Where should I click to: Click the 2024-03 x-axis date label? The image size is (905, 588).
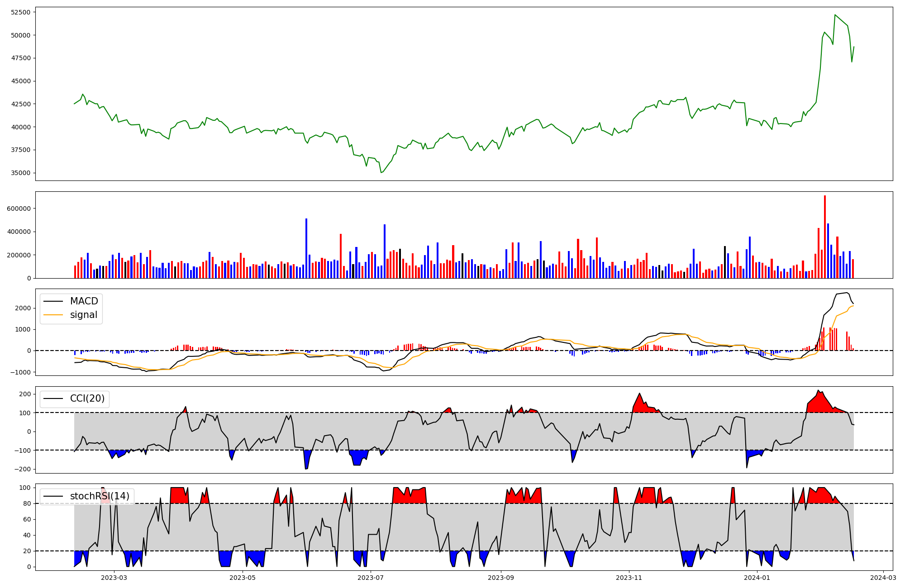coord(883,578)
